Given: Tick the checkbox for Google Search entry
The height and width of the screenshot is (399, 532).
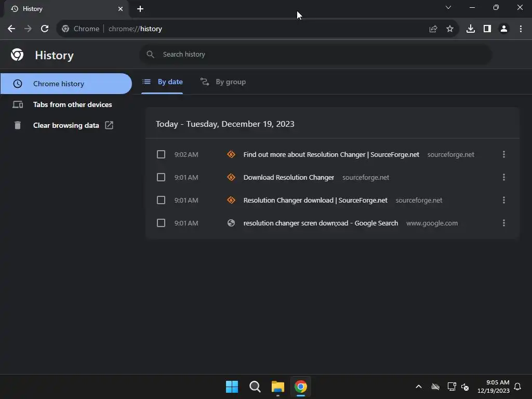Looking at the screenshot, I should 161,223.
